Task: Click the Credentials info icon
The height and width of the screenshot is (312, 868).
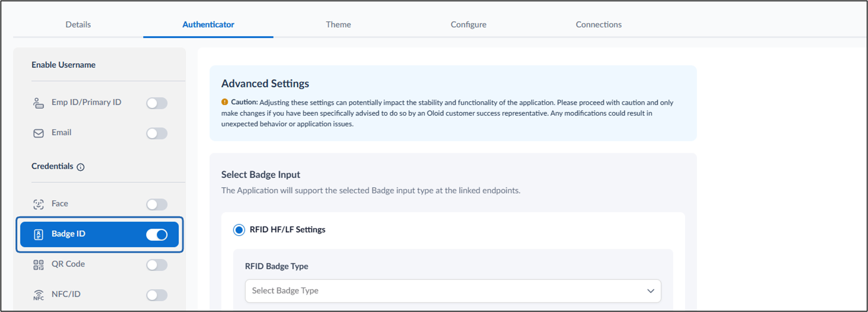Action: point(80,167)
